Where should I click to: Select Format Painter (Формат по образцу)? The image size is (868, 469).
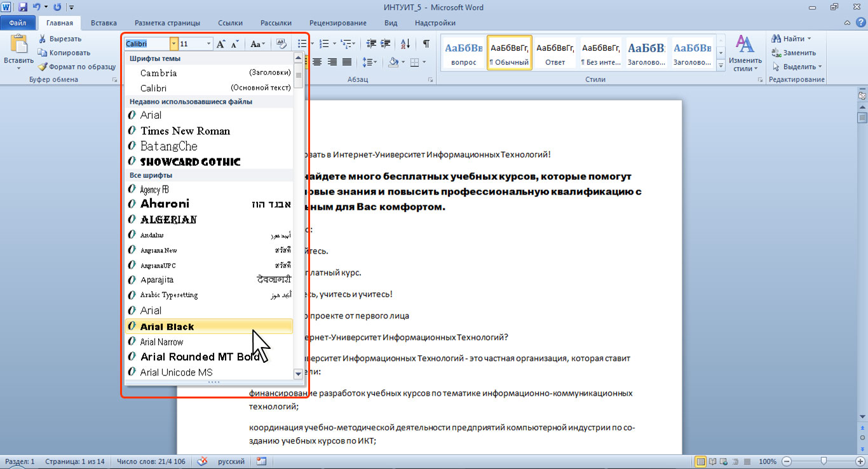[77, 67]
